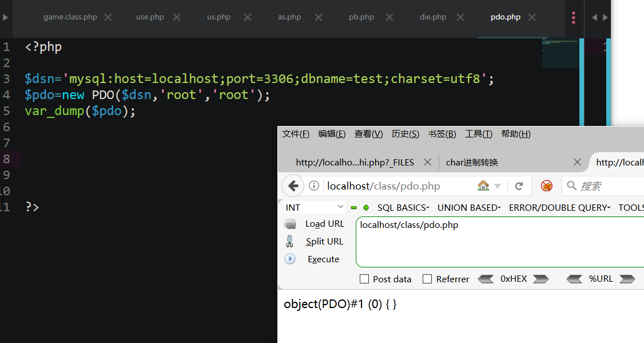
Task: Go back using the browser back arrow
Action: [293, 186]
